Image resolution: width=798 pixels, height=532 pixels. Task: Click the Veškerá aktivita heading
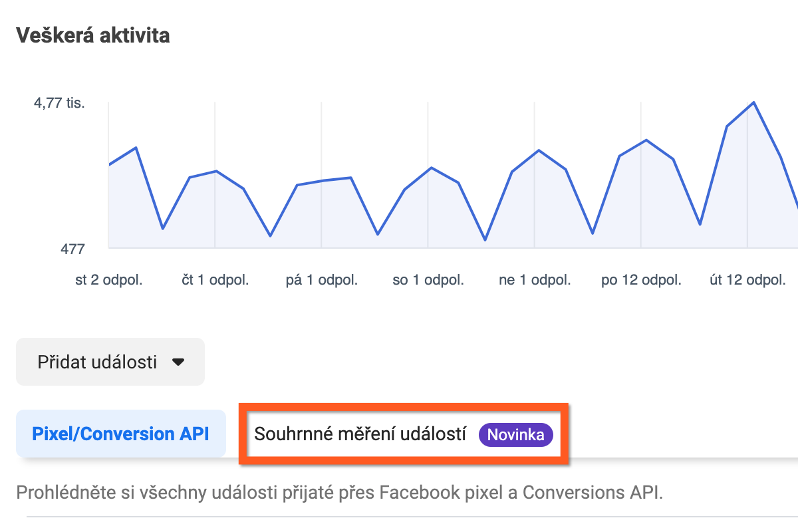92,35
